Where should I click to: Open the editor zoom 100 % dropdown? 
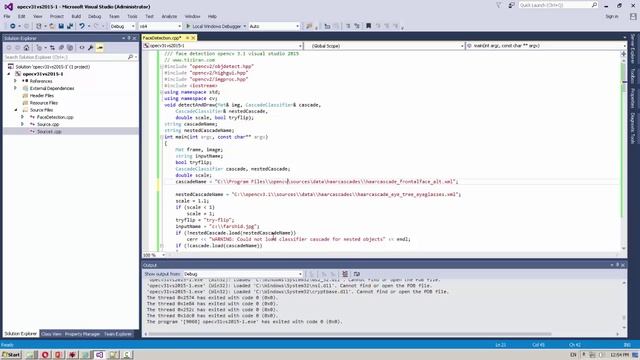pyautogui.click(x=154, y=255)
